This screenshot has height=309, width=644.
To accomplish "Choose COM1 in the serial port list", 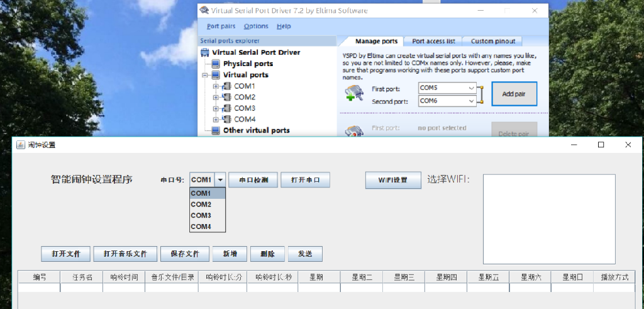I will [208, 193].
